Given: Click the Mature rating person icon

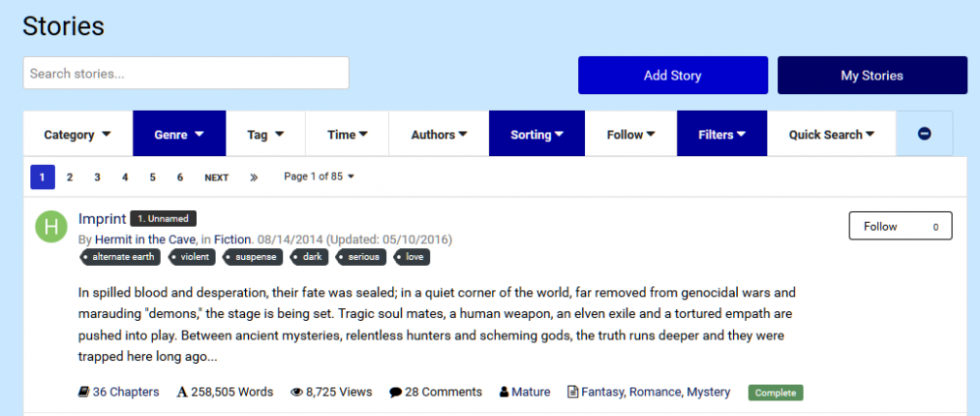Looking at the screenshot, I should pyautogui.click(x=505, y=392).
